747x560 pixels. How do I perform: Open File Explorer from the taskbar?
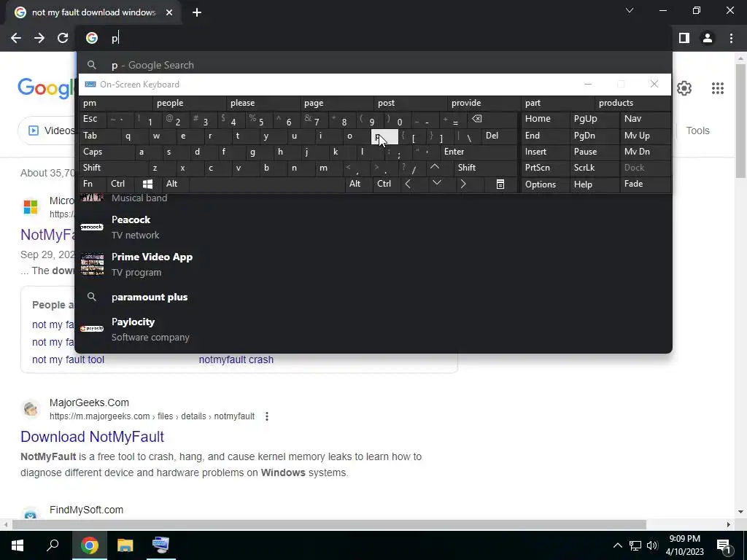[125, 545]
